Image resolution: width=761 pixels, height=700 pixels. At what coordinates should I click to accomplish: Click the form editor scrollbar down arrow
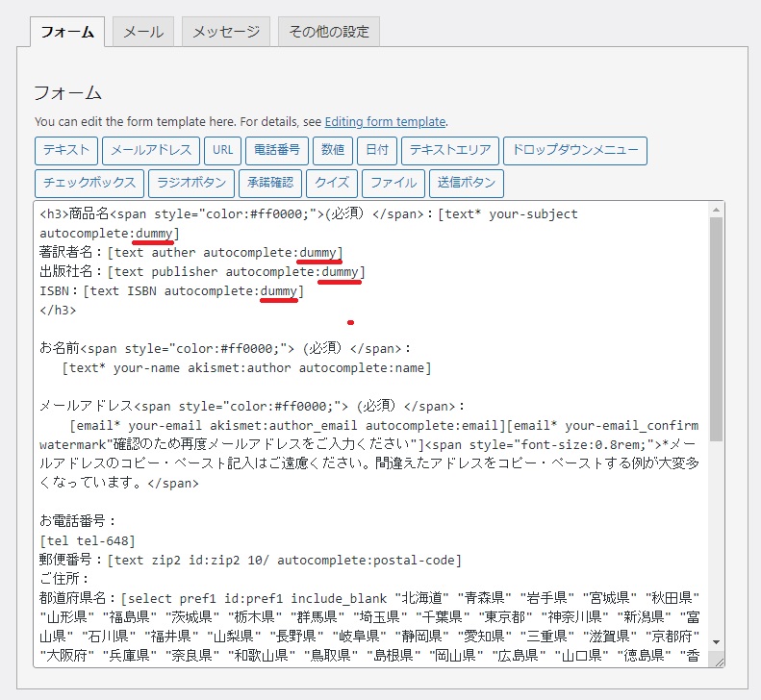point(717,641)
